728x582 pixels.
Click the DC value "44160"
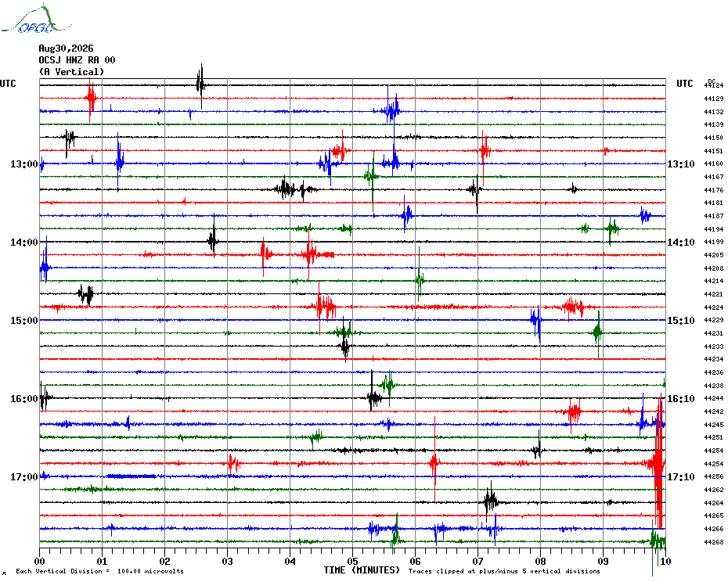[714, 163]
